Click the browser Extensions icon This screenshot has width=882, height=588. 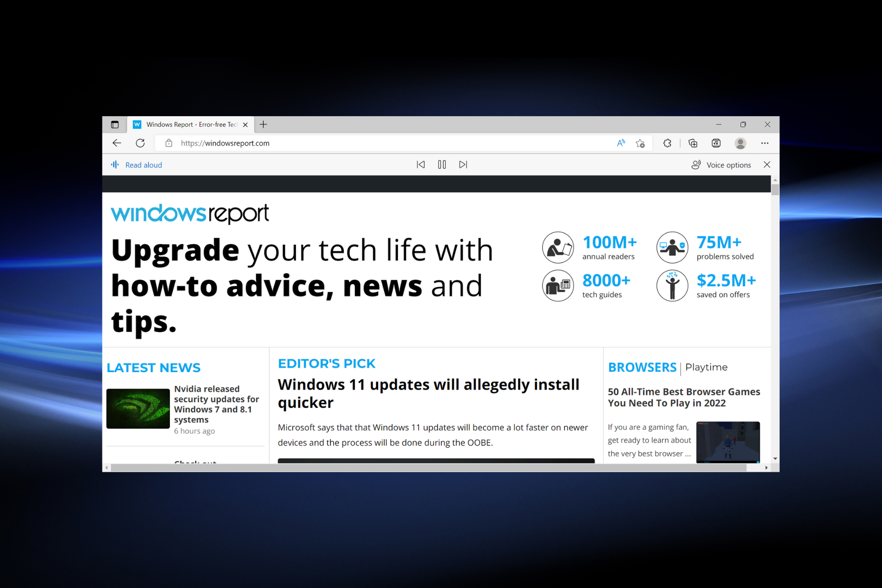[670, 143]
